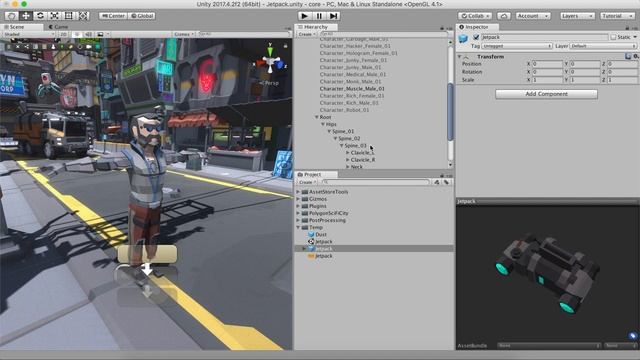Expand the PolygonSciFiCity folder
640x360 pixels.
pos(298,213)
